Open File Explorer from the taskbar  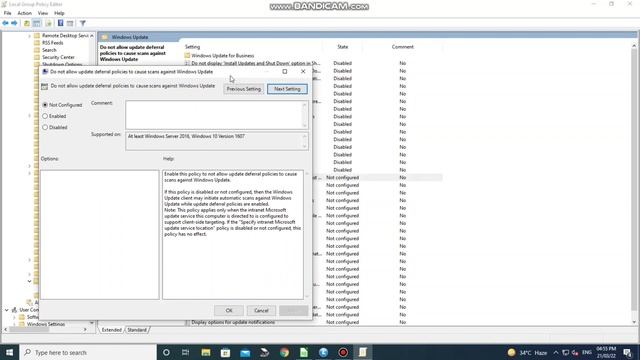click(206, 352)
